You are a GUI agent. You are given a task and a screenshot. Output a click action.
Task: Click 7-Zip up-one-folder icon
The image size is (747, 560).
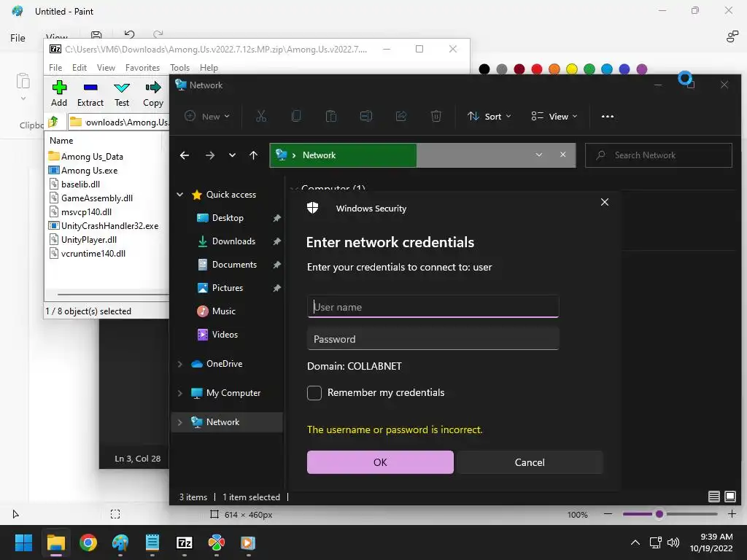click(53, 122)
